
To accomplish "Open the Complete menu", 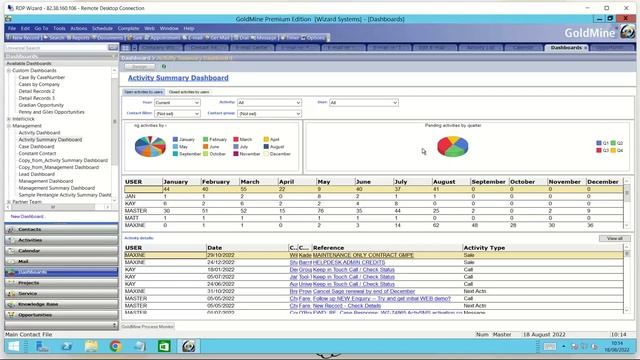I will (129, 28).
